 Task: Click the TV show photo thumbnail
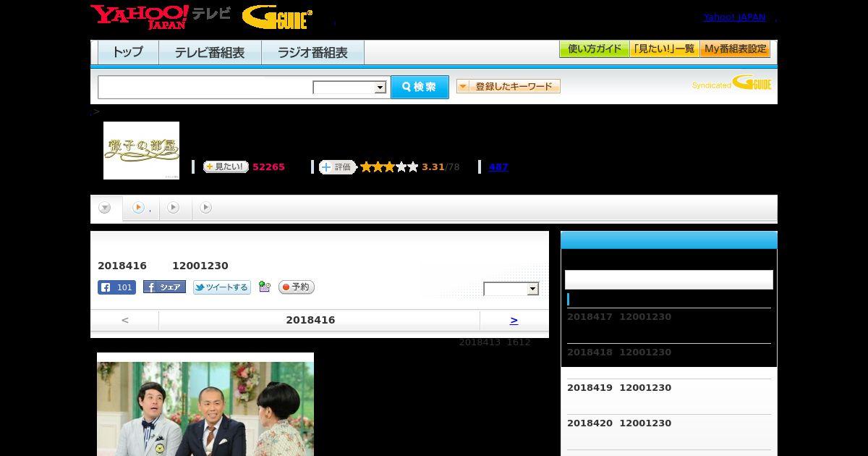pyautogui.click(x=205, y=405)
